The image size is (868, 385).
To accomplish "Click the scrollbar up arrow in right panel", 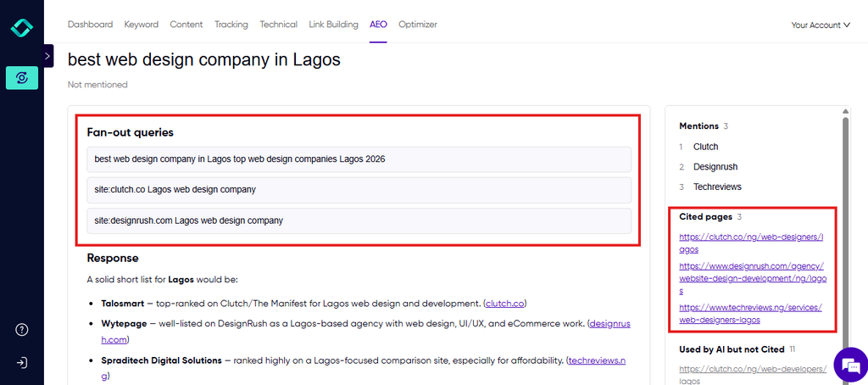I will pos(845,110).
